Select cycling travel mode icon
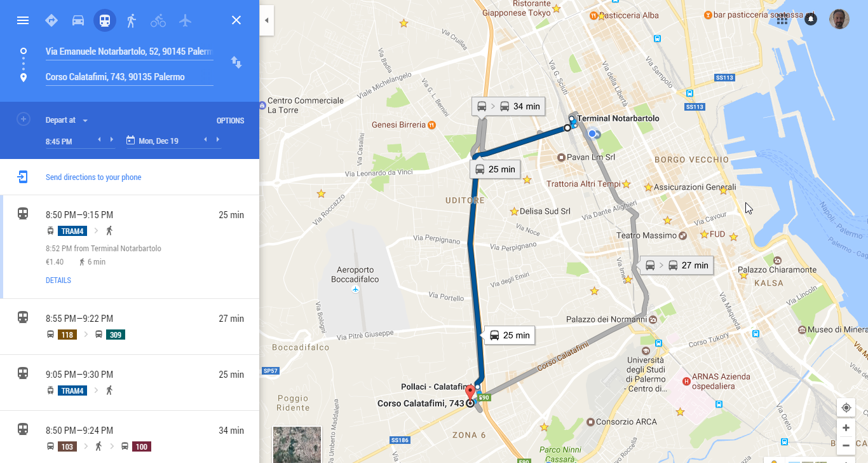This screenshot has width=868, height=463. click(158, 20)
